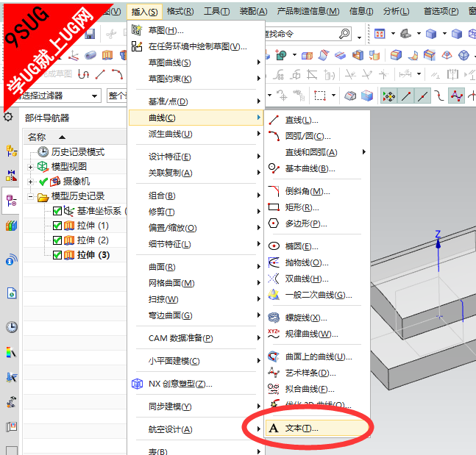Click the Law Curve (规律曲线) icon
Viewport: 476px width, 455px height.
tap(274, 334)
